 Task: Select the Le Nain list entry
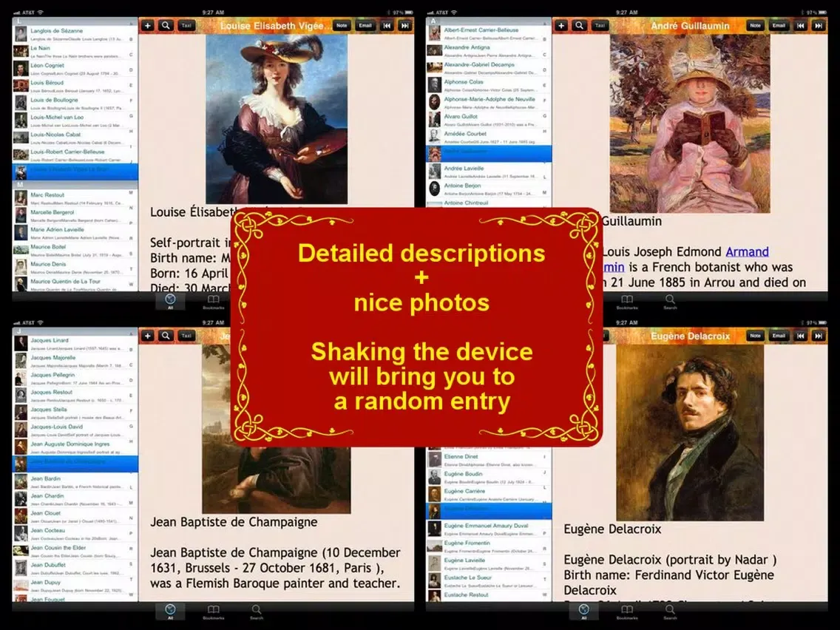75,52
